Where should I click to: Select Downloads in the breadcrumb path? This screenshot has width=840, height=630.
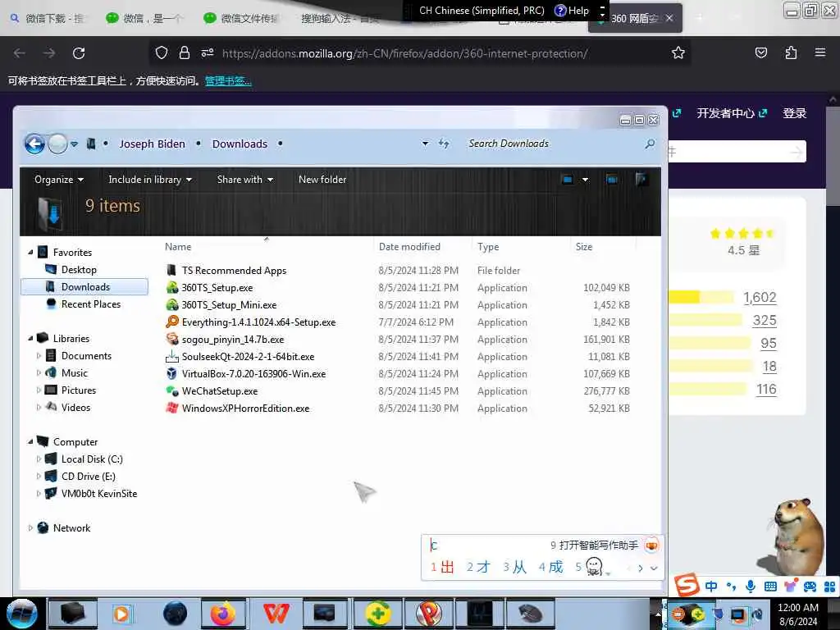(240, 144)
